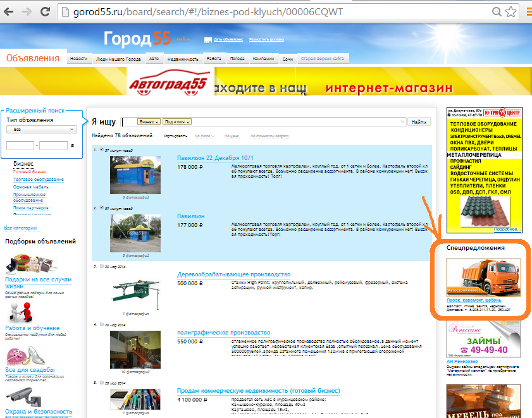Click the Песок, керамзит, щебень offer link
The width and height of the screenshot is (532, 418).
pos(474,300)
